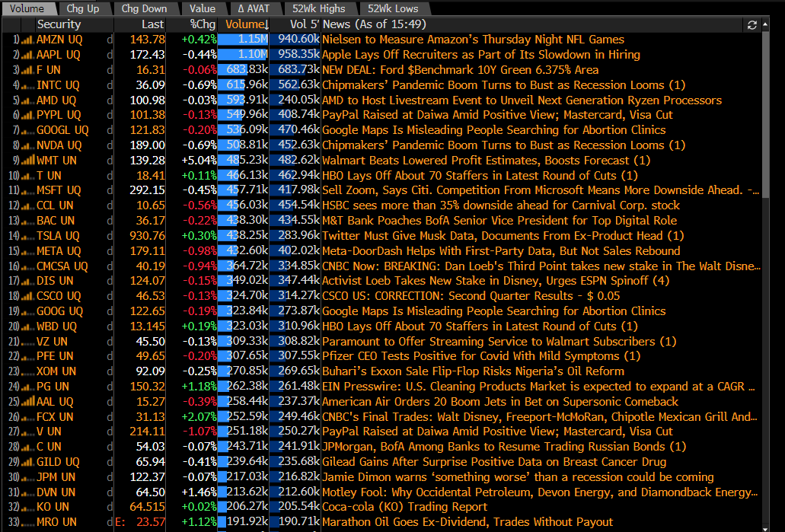Click the V UN percent change -1.07%

(x=199, y=432)
